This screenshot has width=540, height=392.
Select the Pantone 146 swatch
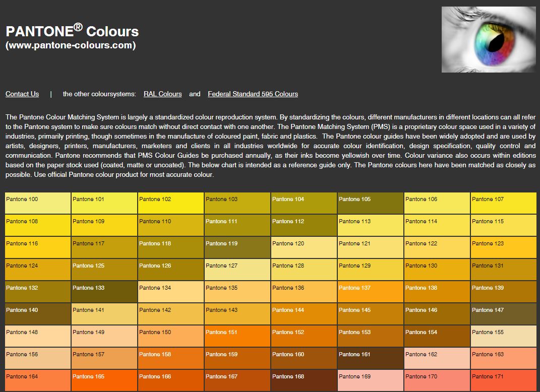pos(437,314)
